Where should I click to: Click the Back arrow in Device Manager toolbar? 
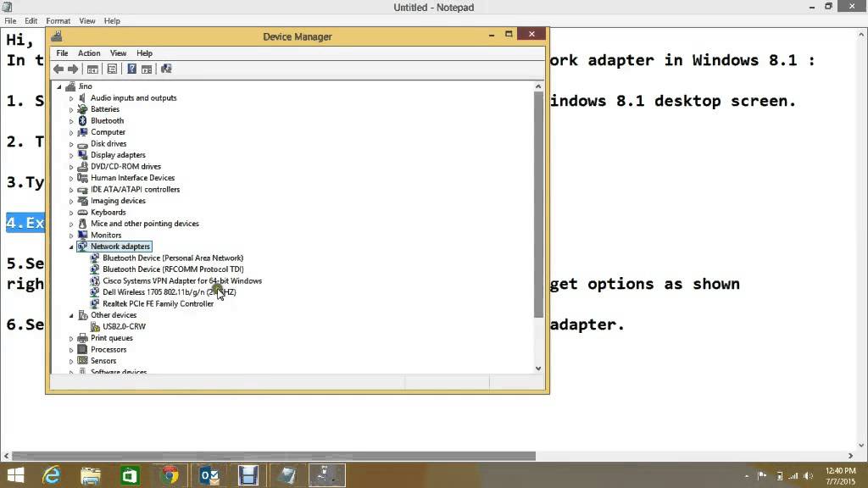58,69
